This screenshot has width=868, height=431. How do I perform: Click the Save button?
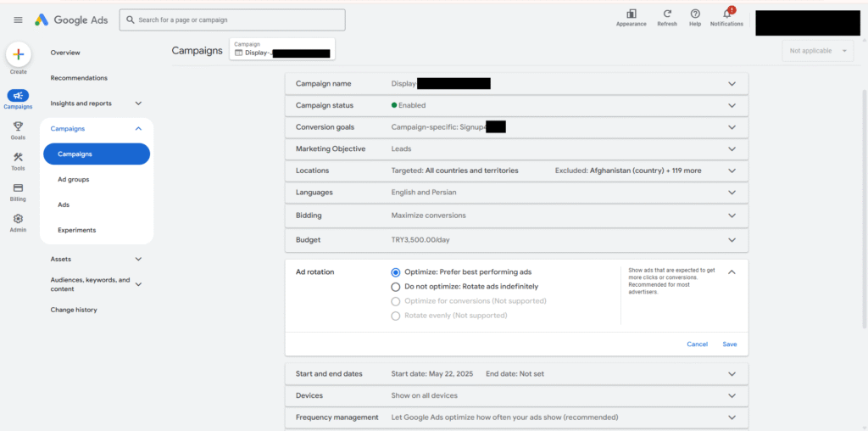pos(729,344)
